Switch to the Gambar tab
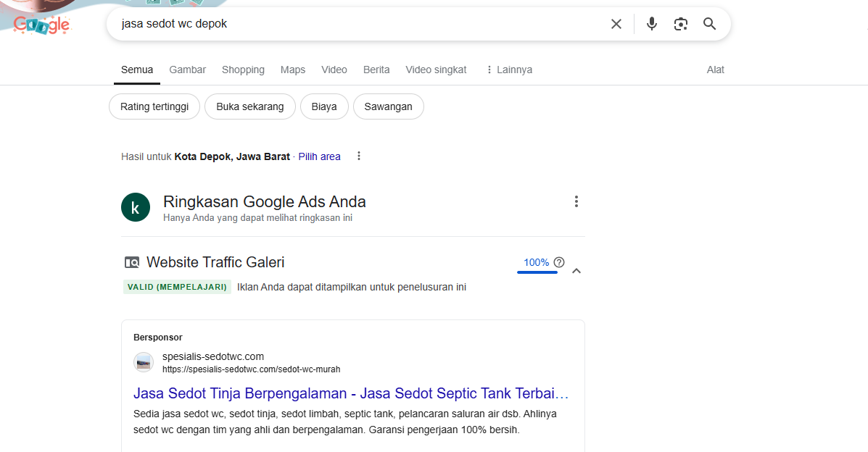 pyautogui.click(x=187, y=70)
